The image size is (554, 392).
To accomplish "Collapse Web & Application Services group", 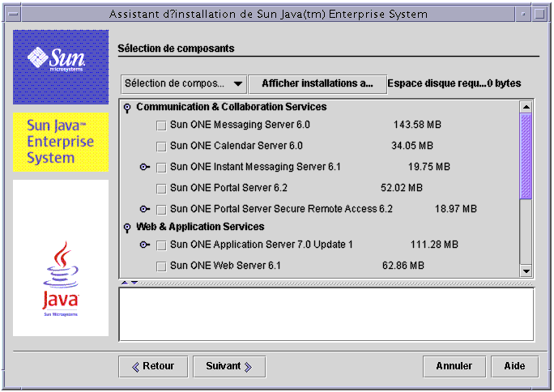I will (127, 228).
